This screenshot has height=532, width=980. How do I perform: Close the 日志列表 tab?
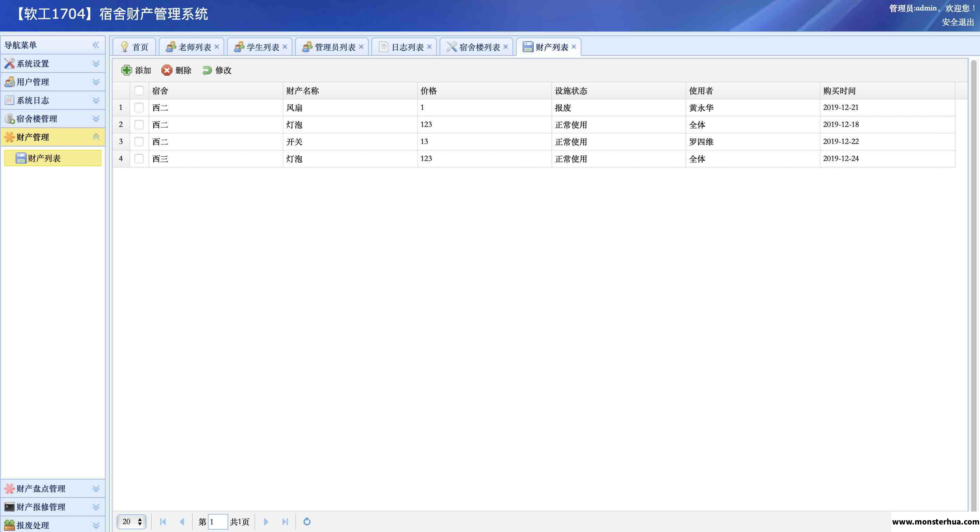[429, 46]
